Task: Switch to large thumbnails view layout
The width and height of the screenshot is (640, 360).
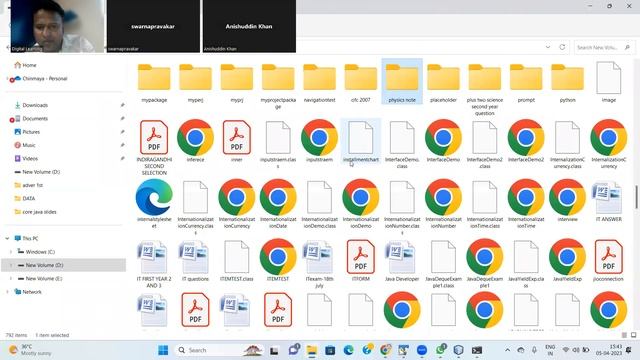Action: 633,335
